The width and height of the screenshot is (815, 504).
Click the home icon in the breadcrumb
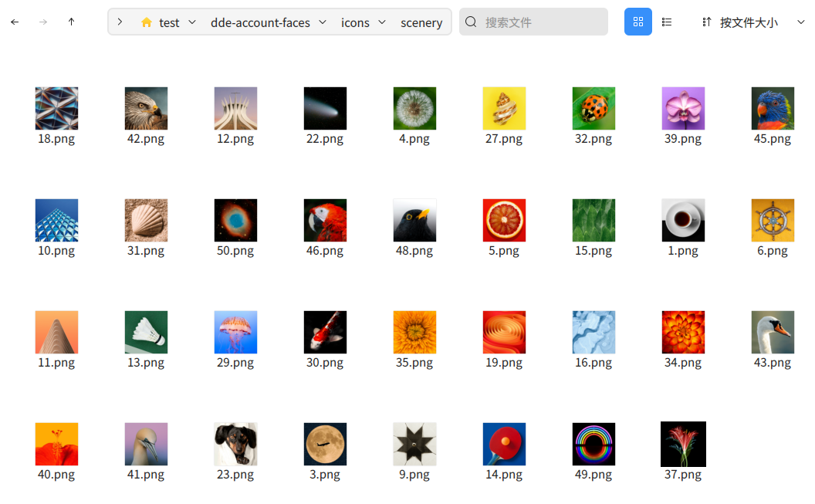tap(147, 22)
